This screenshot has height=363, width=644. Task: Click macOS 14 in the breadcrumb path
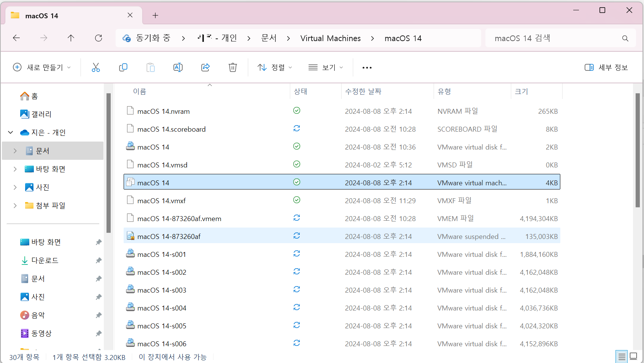pyautogui.click(x=403, y=38)
